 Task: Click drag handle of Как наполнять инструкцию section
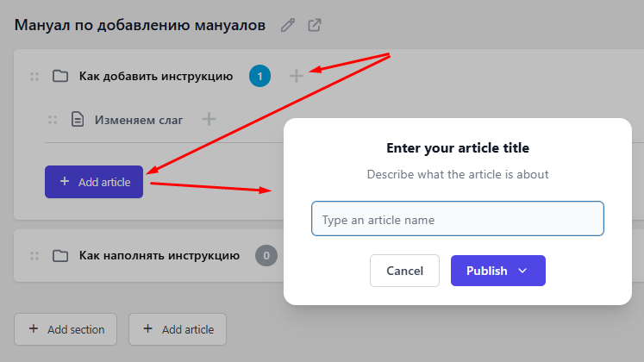[34, 256]
